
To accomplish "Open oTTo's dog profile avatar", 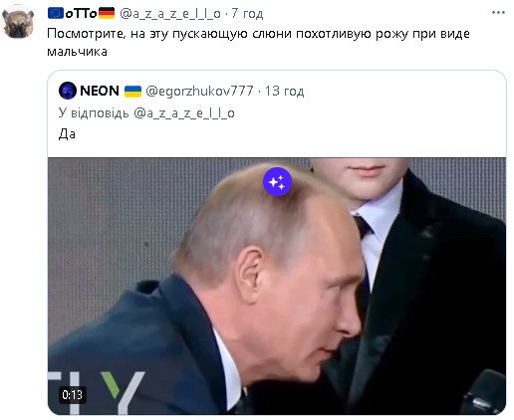I will 18,23.
